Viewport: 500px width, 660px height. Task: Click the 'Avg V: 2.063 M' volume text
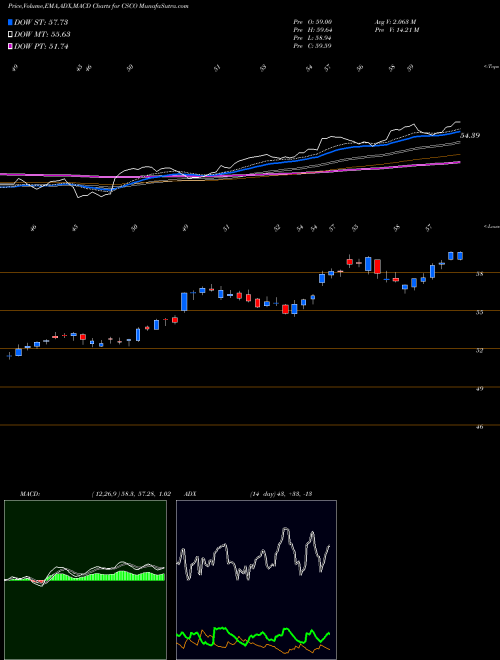(x=395, y=22)
